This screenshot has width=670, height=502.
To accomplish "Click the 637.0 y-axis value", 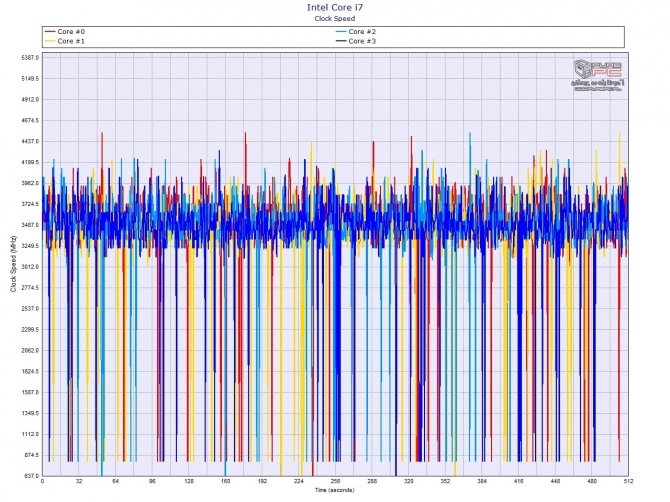I will click(31, 476).
